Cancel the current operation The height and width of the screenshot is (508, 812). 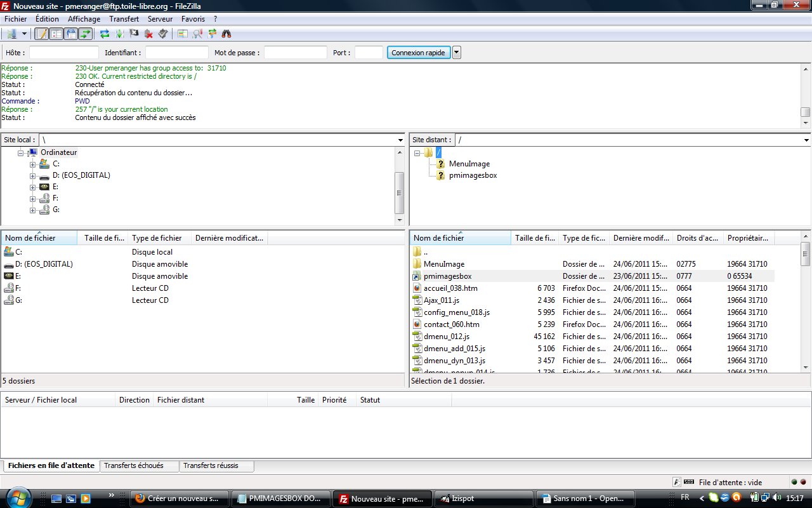point(133,33)
